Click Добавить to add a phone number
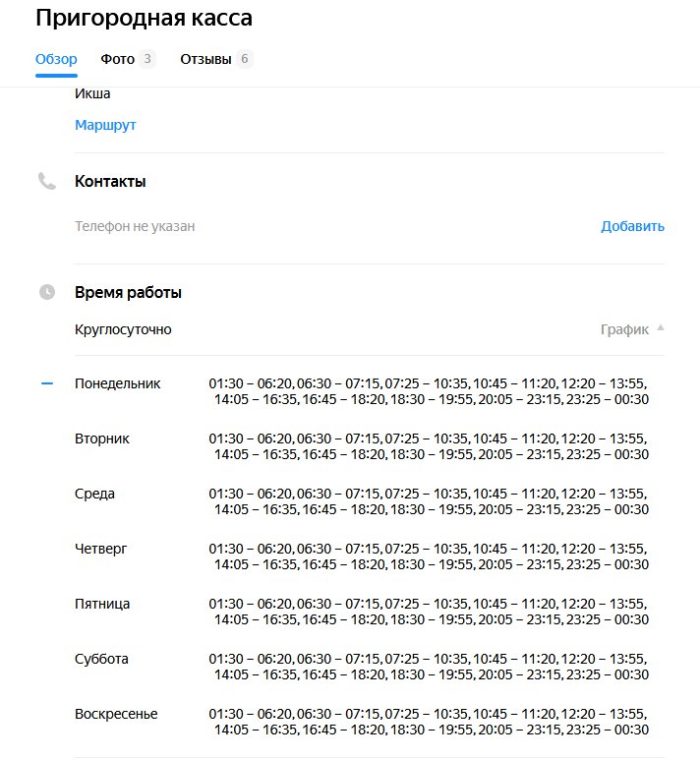Screen dimensions: 700x760 click(632, 226)
